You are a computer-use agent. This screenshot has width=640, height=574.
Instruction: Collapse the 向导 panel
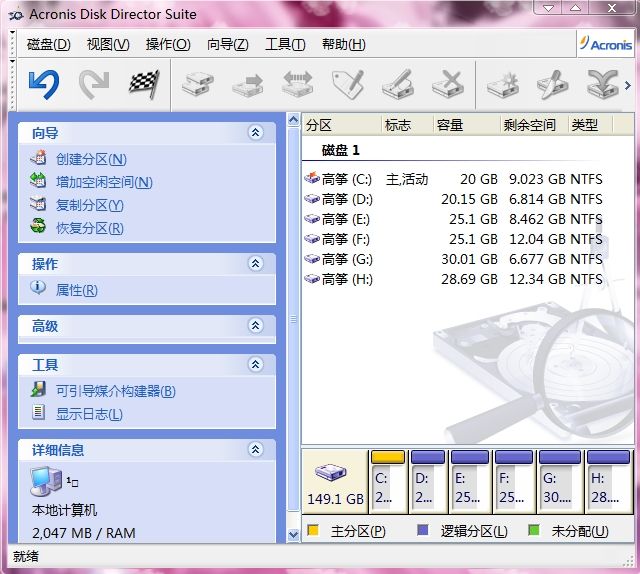(256, 132)
